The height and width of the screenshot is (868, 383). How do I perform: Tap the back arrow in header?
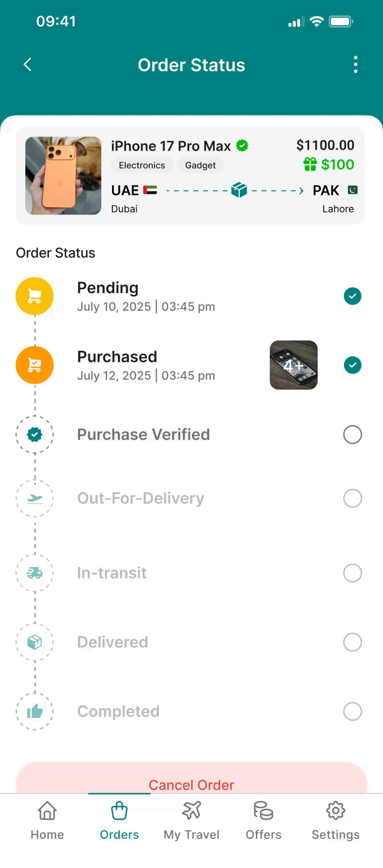click(28, 64)
